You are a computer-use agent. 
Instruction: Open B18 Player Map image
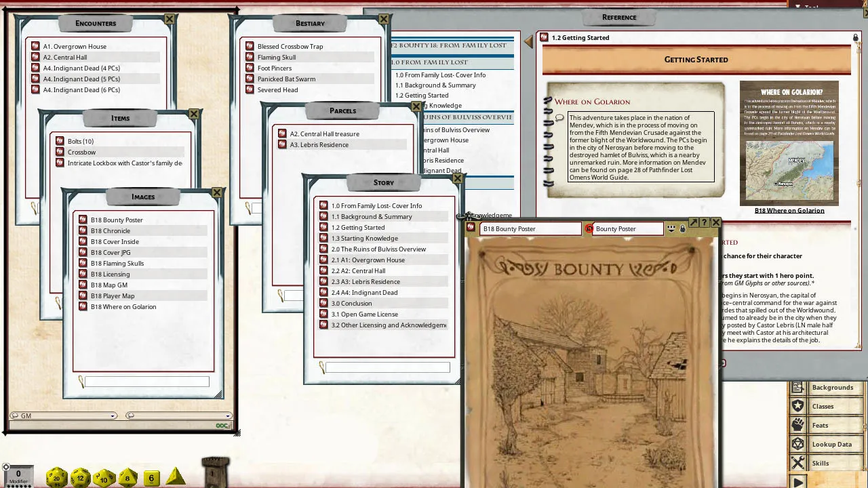click(x=113, y=296)
